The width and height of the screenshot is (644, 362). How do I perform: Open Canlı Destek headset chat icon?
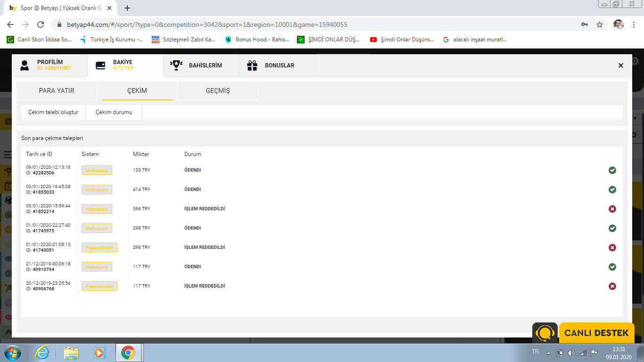pyautogui.click(x=545, y=333)
